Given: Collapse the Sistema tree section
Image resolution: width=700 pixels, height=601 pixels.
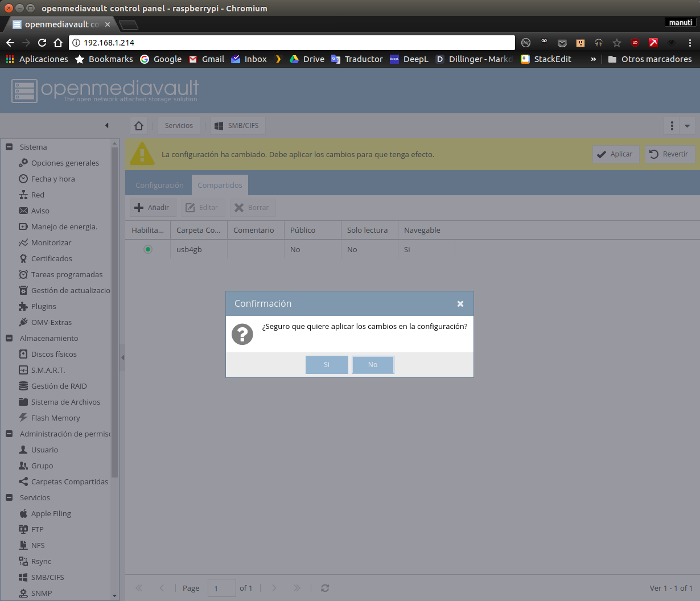Looking at the screenshot, I should tap(9, 147).
